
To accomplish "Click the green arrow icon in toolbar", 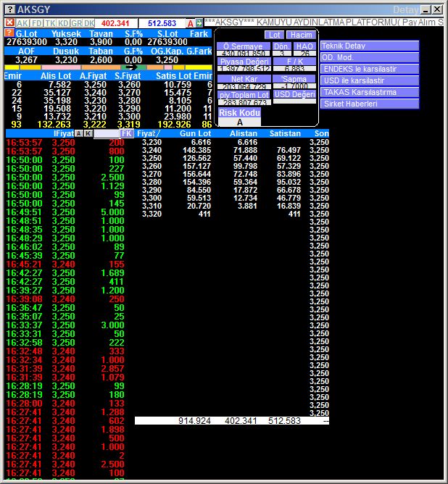I will (x=199, y=23).
